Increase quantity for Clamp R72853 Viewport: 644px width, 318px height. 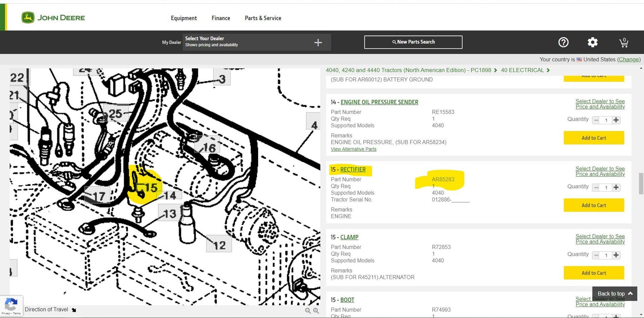(x=616, y=255)
